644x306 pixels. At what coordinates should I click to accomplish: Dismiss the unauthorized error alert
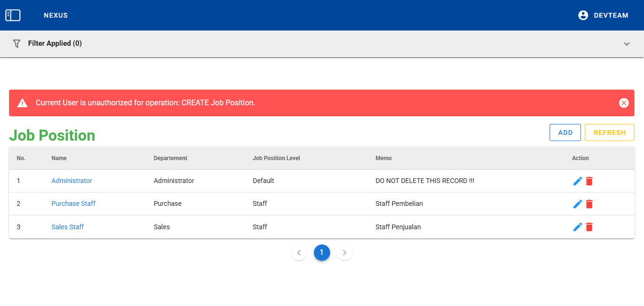point(623,103)
